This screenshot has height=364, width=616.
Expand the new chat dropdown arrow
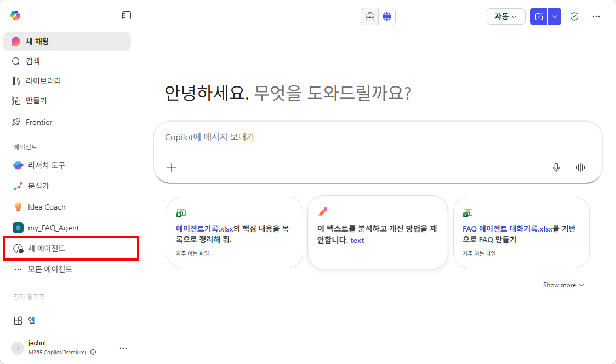(555, 16)
